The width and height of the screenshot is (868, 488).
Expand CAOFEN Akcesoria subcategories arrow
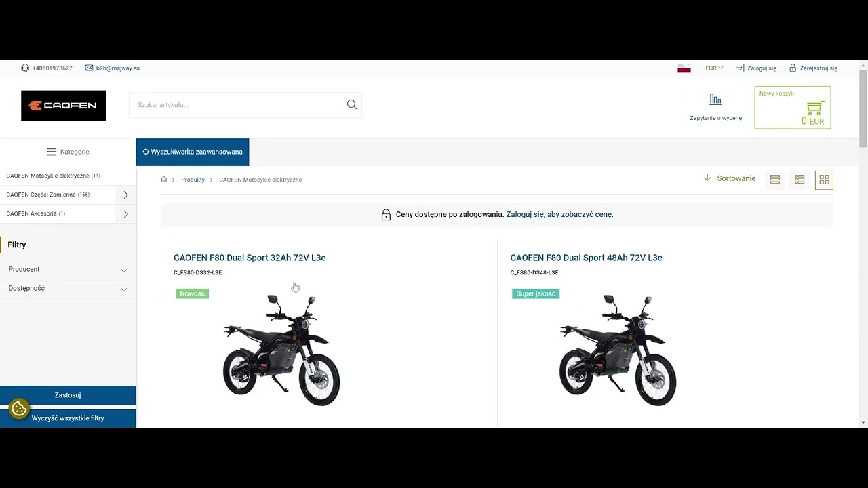click(125, 214)
